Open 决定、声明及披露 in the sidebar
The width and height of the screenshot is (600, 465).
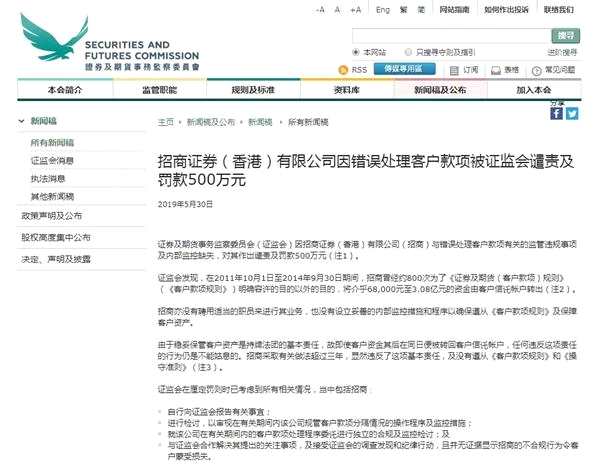(56, 259)
